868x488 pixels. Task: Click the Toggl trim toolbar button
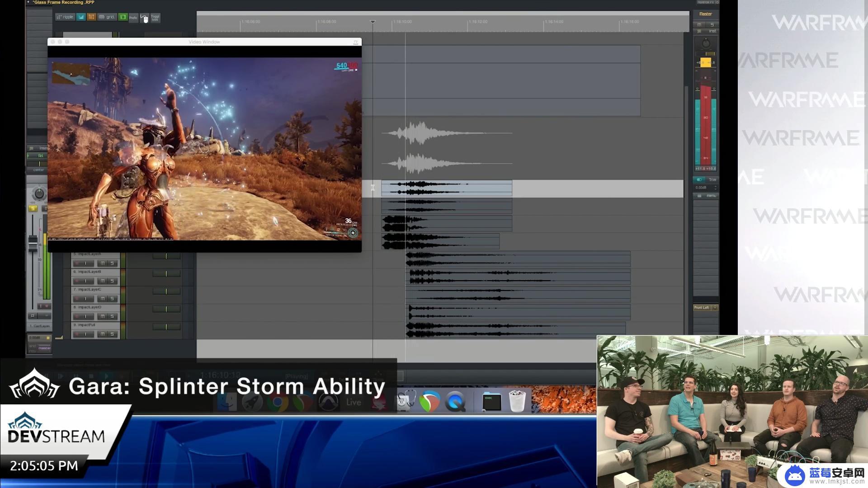pos(155,18)
